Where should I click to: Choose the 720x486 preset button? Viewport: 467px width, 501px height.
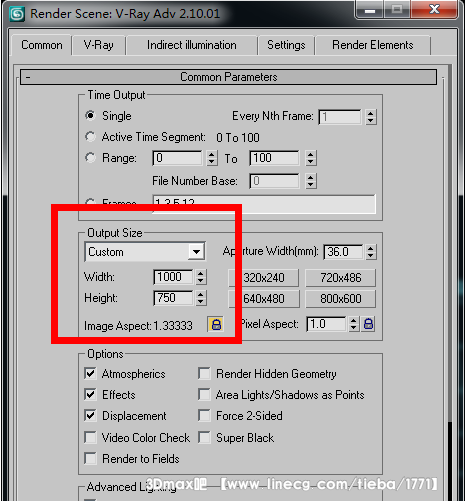(341, 278)
